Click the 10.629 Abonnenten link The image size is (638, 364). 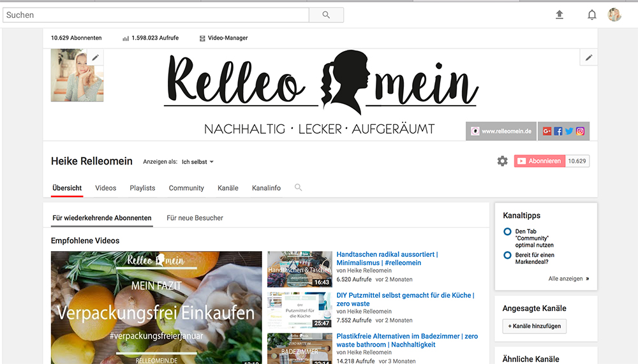point(76,38)
